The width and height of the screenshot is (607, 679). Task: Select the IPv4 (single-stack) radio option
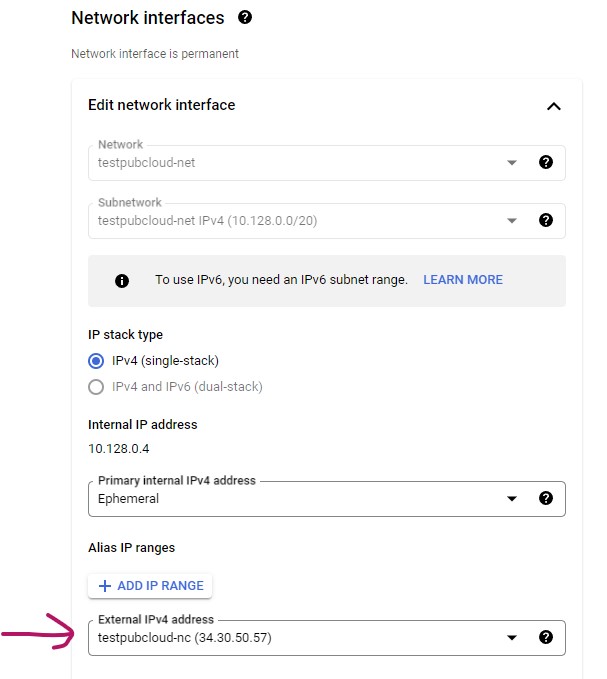click(x=96, y=361)
